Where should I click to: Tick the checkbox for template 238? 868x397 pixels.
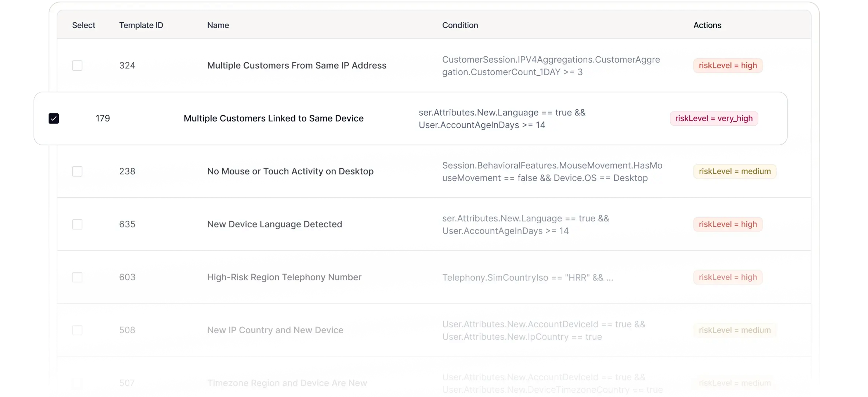click(x=77, y=171)
